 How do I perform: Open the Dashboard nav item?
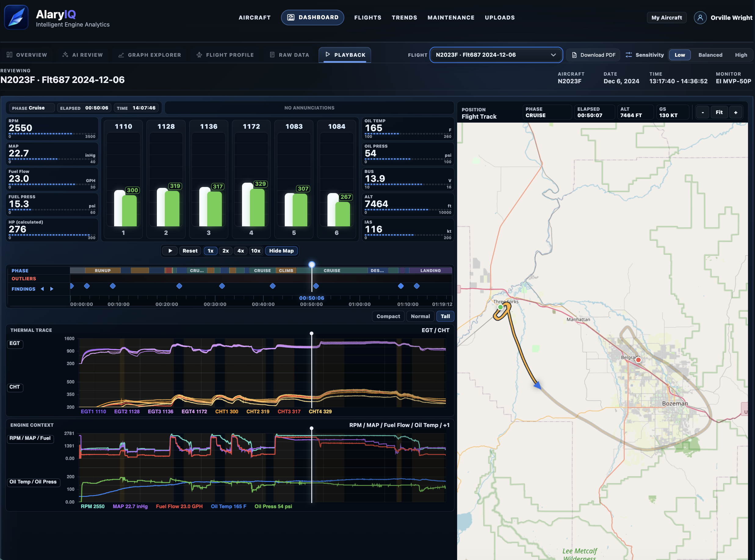pos(312,17)
